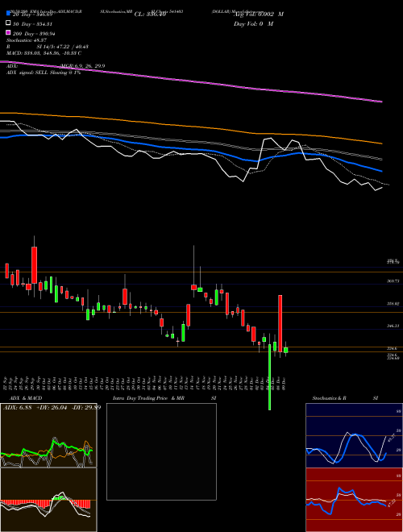
Task: Click the 'CL: 336.40' closing price label
Action: click(x=150, y=15)
